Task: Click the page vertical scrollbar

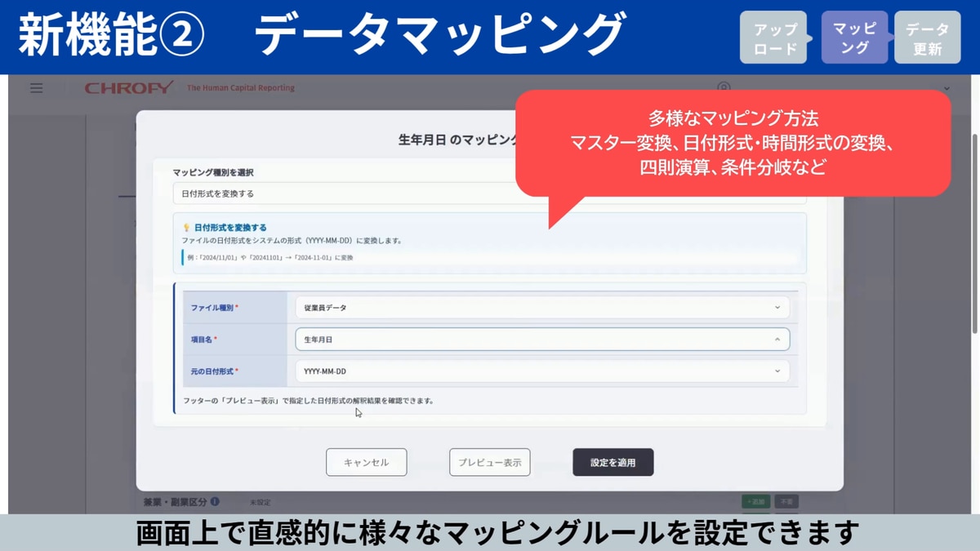Action: (974, 233)
